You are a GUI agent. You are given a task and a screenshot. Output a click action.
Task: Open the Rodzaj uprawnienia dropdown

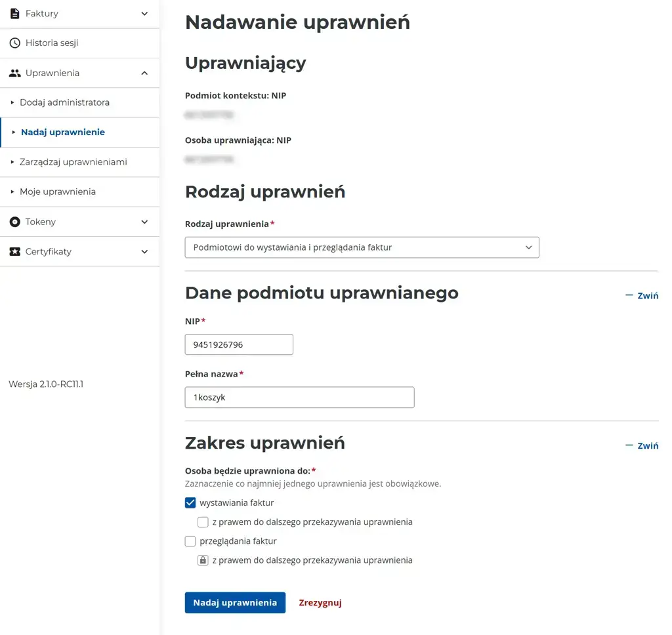pos(362,247)
